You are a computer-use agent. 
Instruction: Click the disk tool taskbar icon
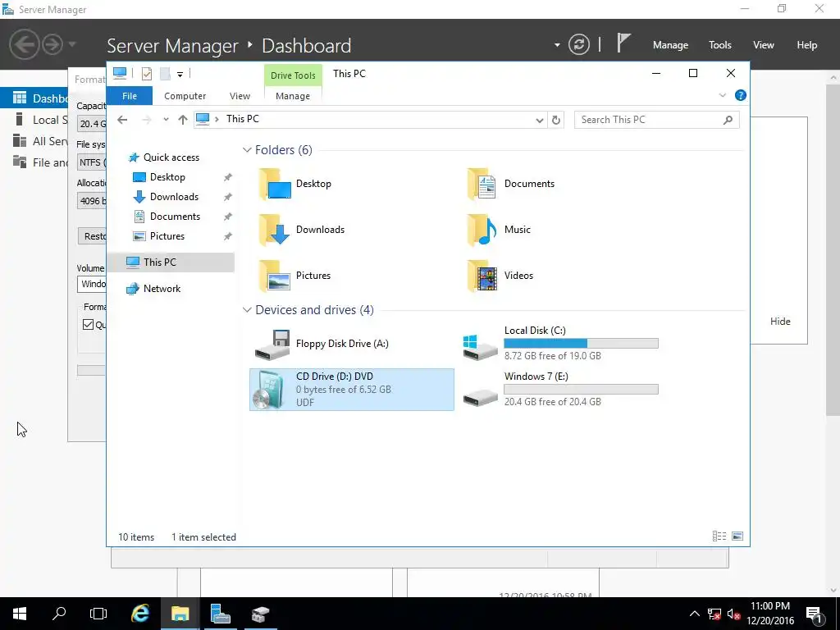(x=259, y=614)
